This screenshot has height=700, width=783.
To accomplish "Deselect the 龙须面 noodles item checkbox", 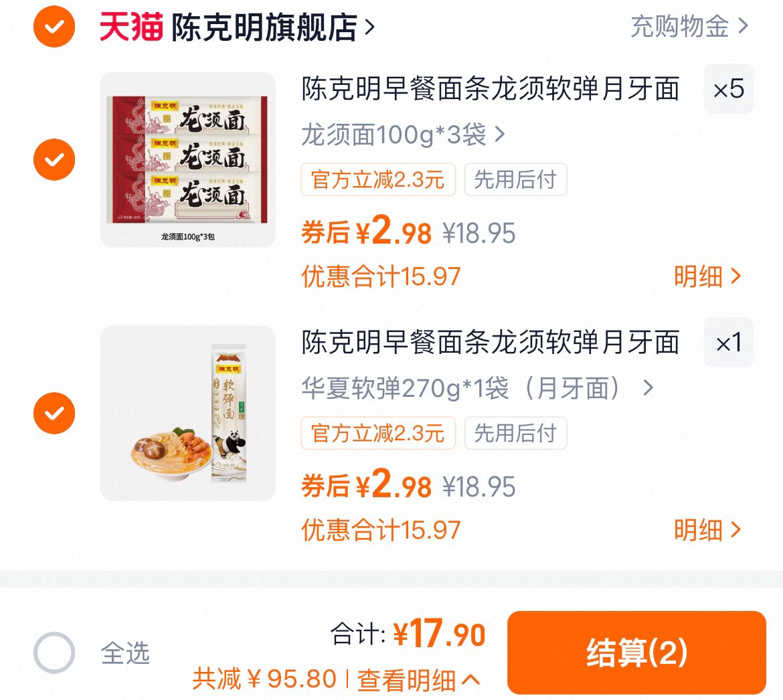I will pyautogui.click(x=54, y=159).
